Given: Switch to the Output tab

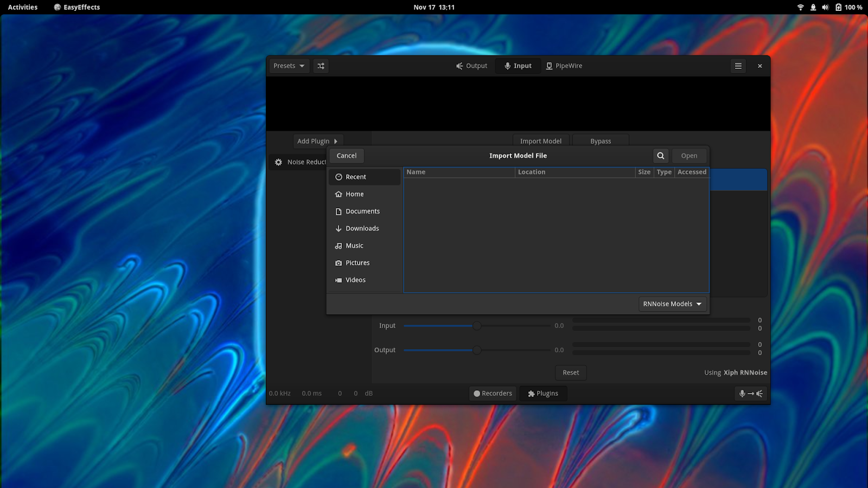Looking at the screenshot, I should point(471,66).
